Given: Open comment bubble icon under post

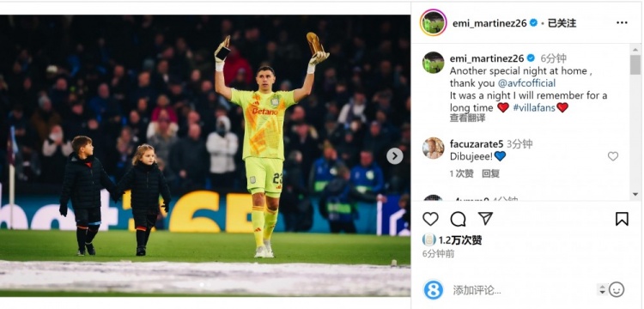Looking at the screenshot, I should pos(458,219).
